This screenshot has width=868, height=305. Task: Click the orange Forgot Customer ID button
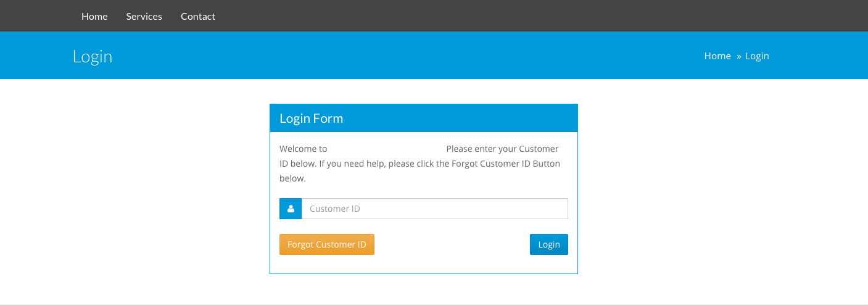pyautogui.click(x=327, y=244)
